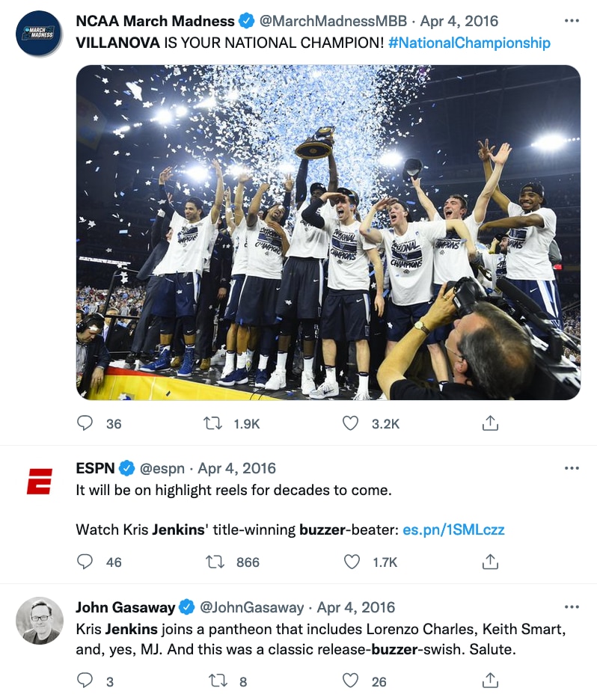Share the NCAA March Madness tweet
The image size is (597, 700).
click(490, 423)
